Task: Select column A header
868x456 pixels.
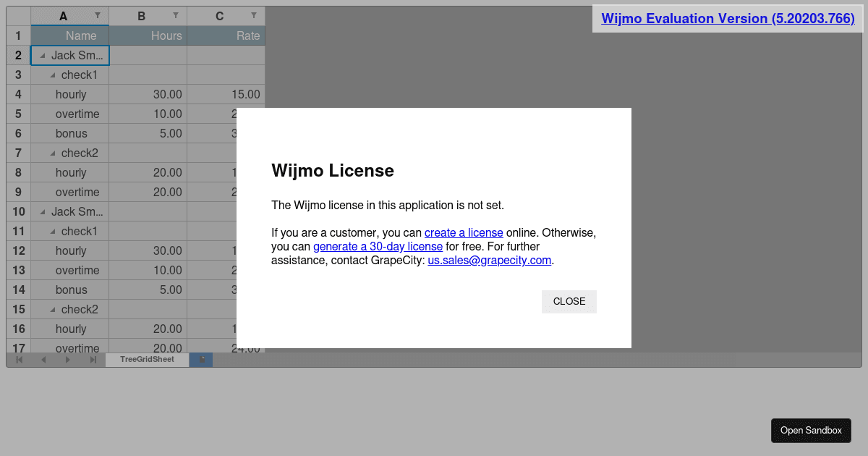Action: pyautogui.click(x=70, y=16)
